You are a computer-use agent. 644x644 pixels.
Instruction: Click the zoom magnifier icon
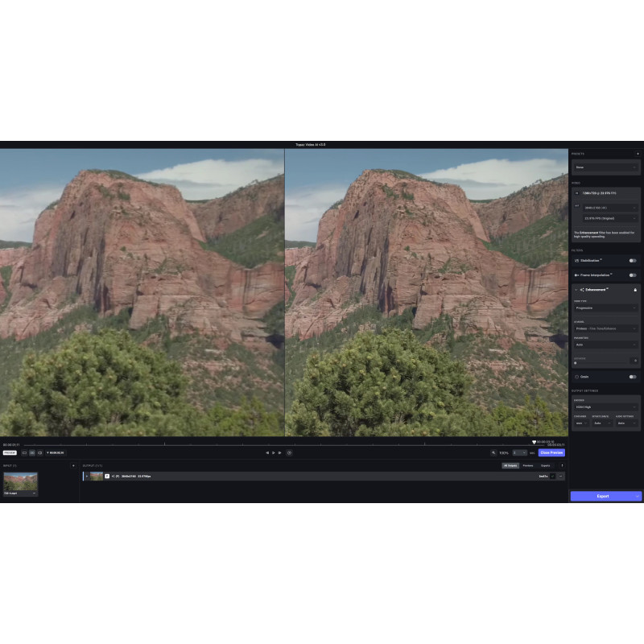coord(493,452)
